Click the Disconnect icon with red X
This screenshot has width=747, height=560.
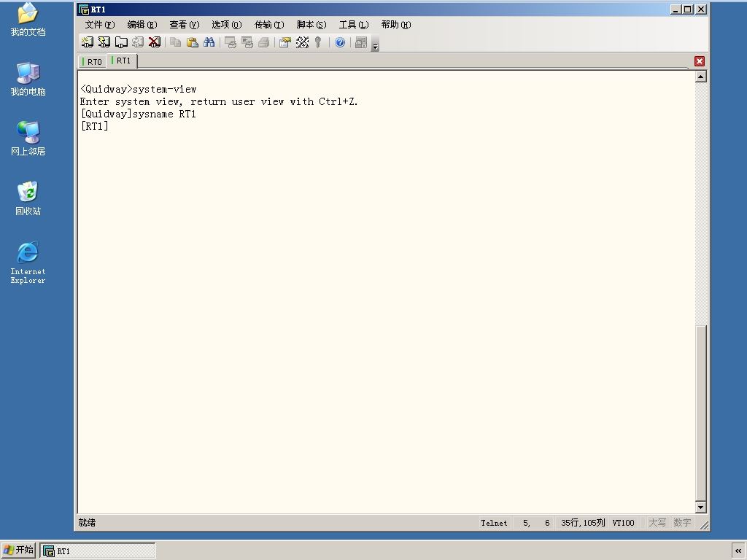[x=155, y=42]
